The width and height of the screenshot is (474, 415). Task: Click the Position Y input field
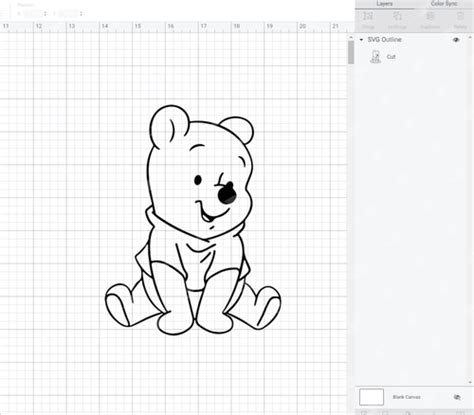pos(69,14)
